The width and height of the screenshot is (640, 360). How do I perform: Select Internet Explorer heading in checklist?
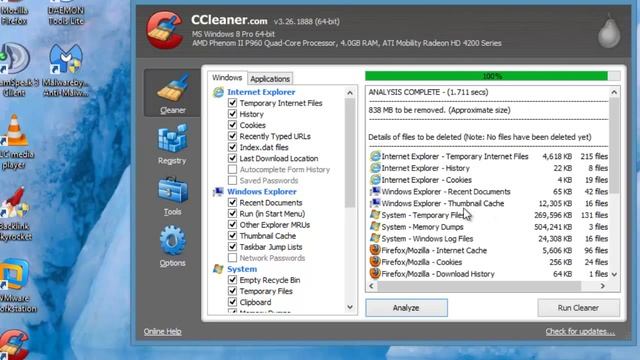tap(261, 92)
